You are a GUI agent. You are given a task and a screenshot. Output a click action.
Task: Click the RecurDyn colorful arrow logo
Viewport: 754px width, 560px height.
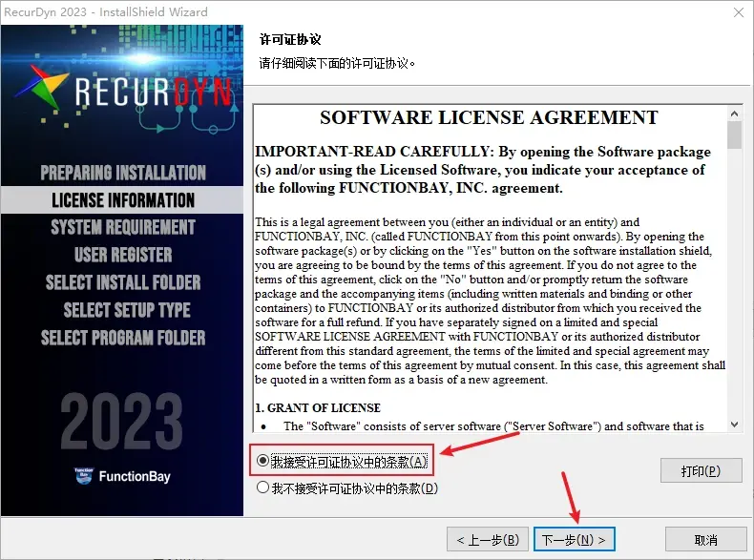point(42,88)
